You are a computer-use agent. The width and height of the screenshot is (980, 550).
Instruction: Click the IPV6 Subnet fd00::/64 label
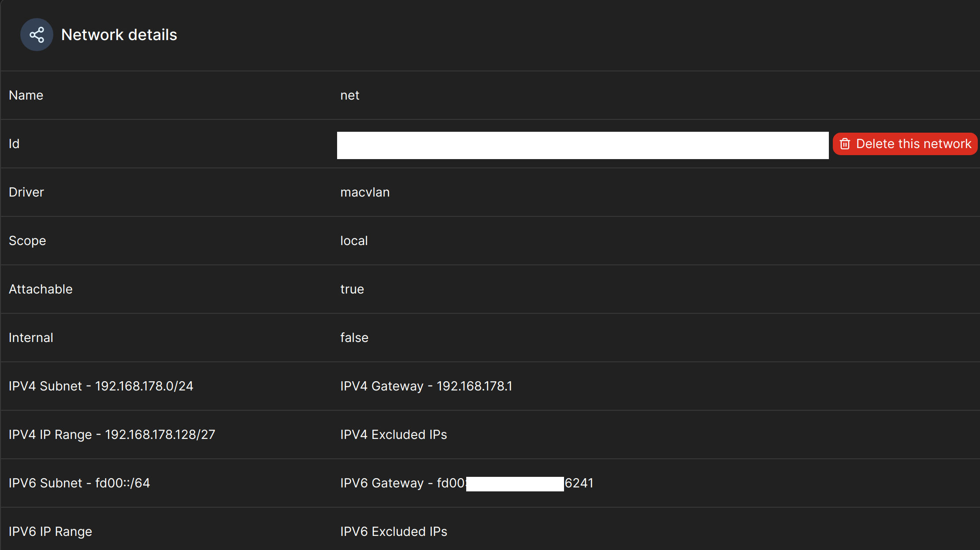click(79, 483)
